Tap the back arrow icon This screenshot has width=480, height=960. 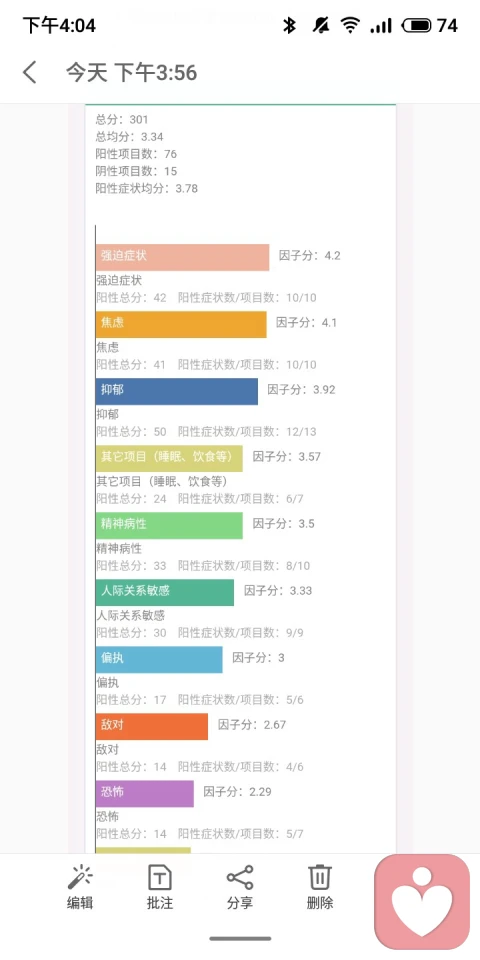(29, 73)
